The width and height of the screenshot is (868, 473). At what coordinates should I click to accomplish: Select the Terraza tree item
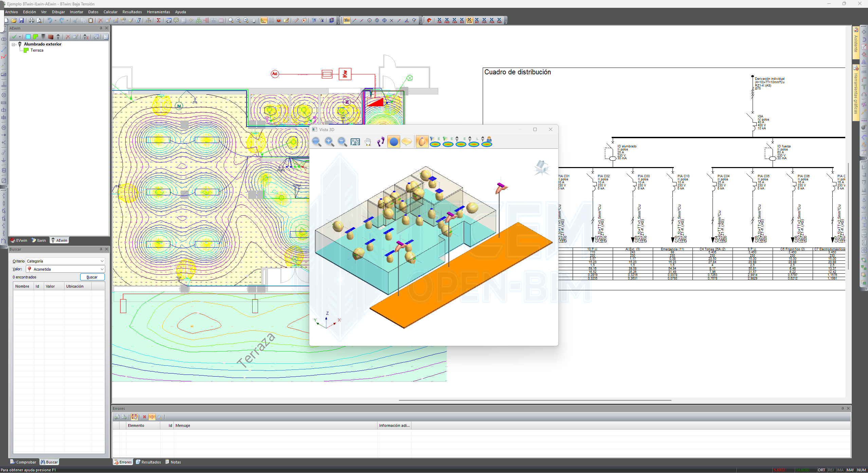coord(37,50)
